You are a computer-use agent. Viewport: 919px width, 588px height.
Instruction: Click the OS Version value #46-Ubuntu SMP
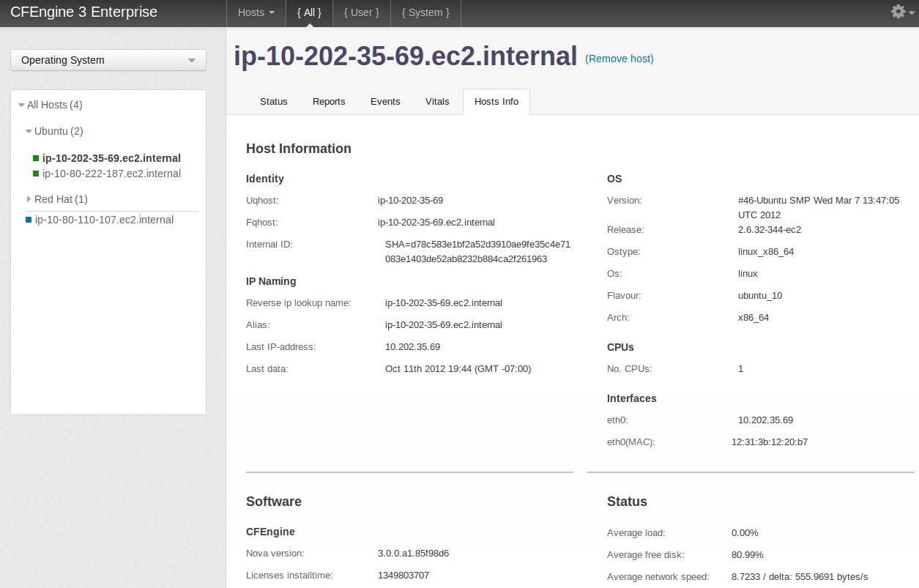tap(819, 207)
